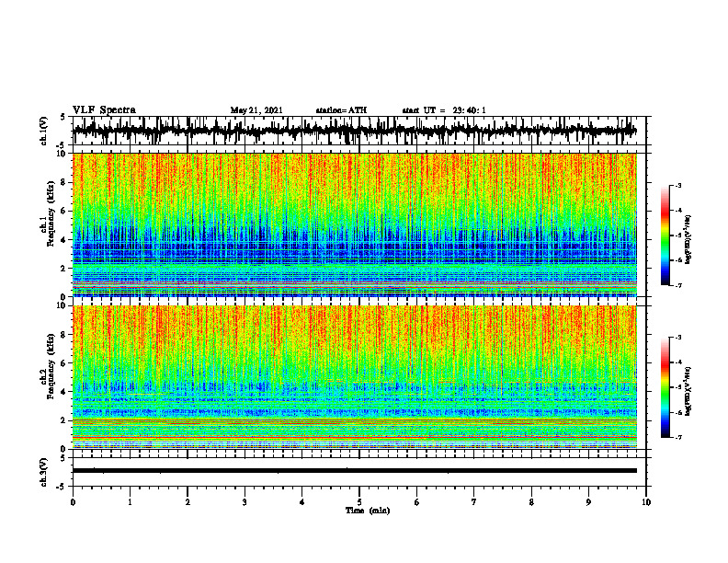
Task: Select the '8' kHz tick on ch.2 spectrogram
Action: 64,335
